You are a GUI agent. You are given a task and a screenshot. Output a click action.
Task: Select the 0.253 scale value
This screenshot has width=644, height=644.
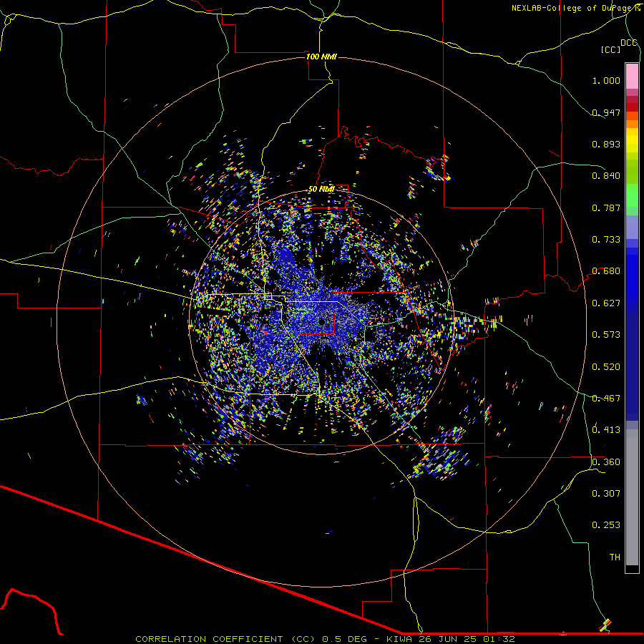tap(606, 525)
